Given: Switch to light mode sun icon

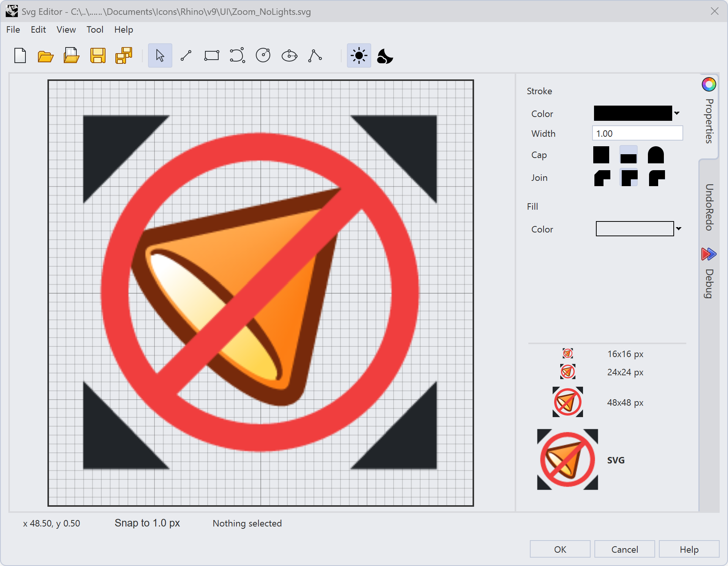Looking at the screenshot, I should click(x=359, y=56).
